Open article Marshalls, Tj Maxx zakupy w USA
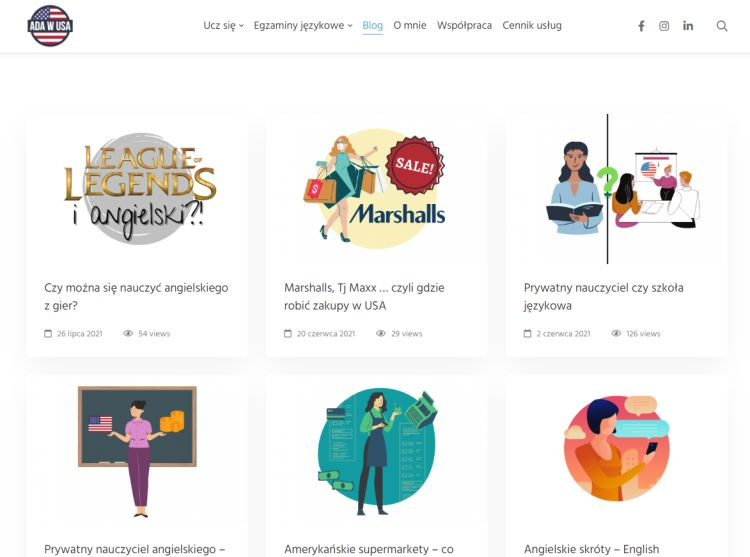750x557 pixels. pos(364,296)
